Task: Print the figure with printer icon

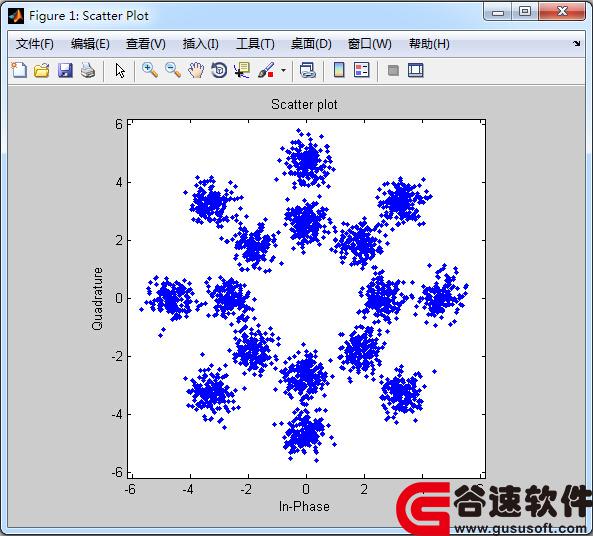Action: click(88, 70)
